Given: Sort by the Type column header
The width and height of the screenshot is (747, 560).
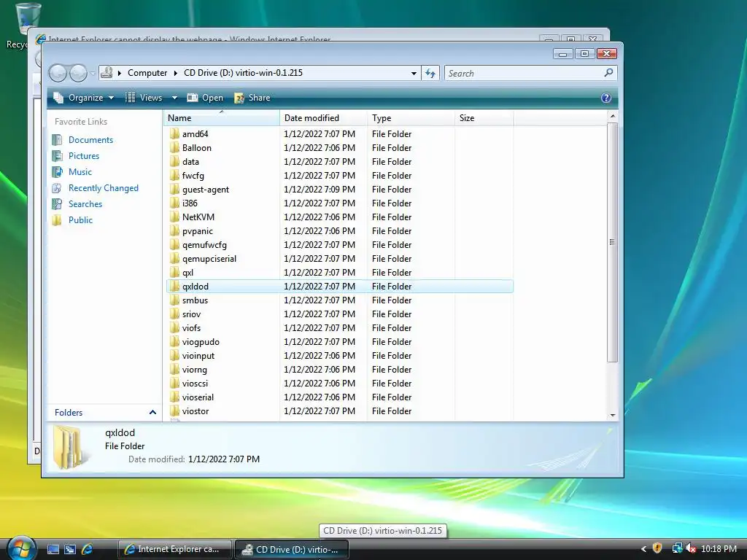Looking at the screenshot, I should tap(411, 118).
